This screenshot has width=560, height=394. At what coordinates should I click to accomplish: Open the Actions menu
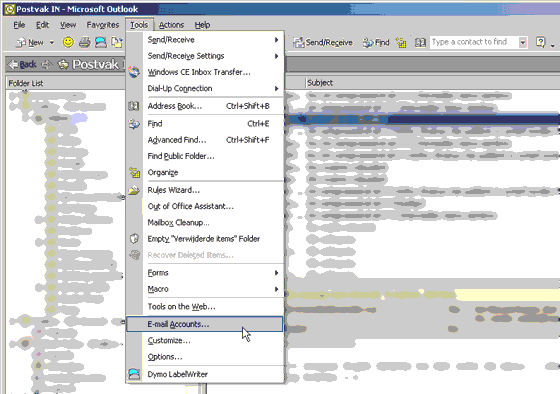(171, 25)
